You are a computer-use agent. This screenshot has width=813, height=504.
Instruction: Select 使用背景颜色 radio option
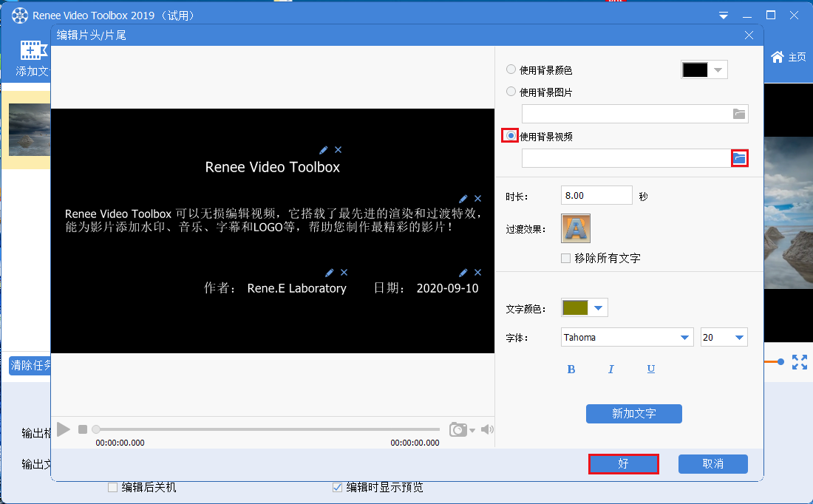tap(511, 69)
